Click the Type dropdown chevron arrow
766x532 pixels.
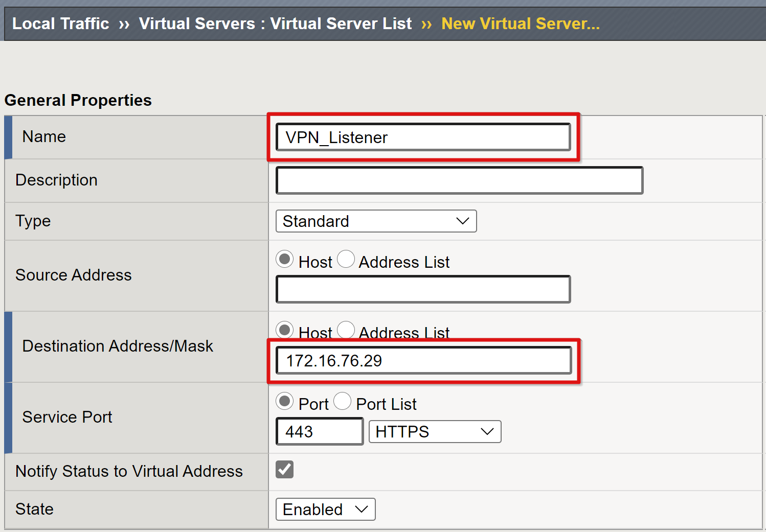pyautogui.click(x=462, y=221)
